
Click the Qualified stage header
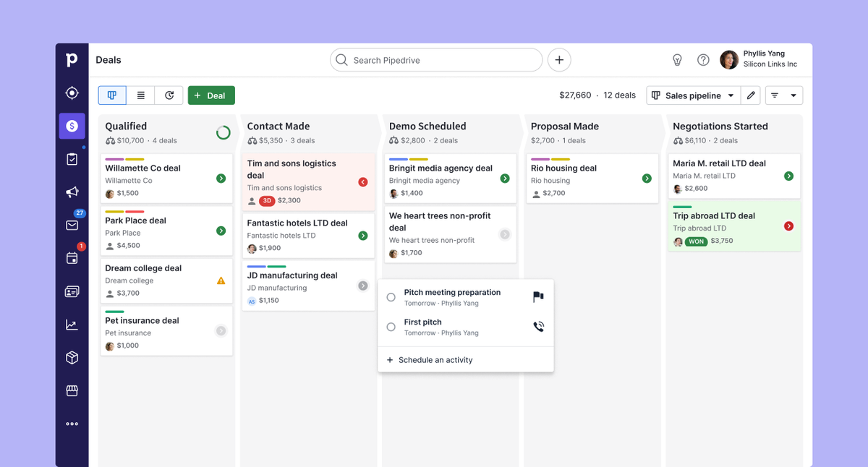[126, 126]
